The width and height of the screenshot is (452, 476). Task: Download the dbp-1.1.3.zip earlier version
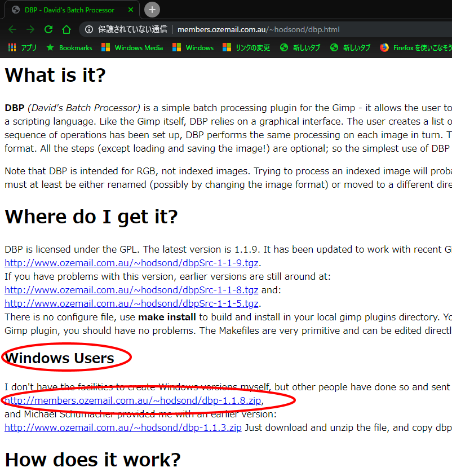(123, 427)
